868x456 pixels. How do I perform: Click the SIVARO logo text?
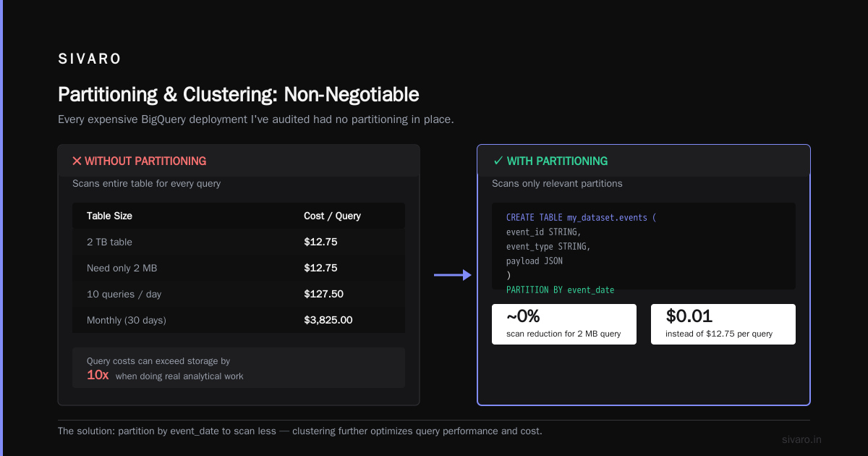tap(90, 59)
